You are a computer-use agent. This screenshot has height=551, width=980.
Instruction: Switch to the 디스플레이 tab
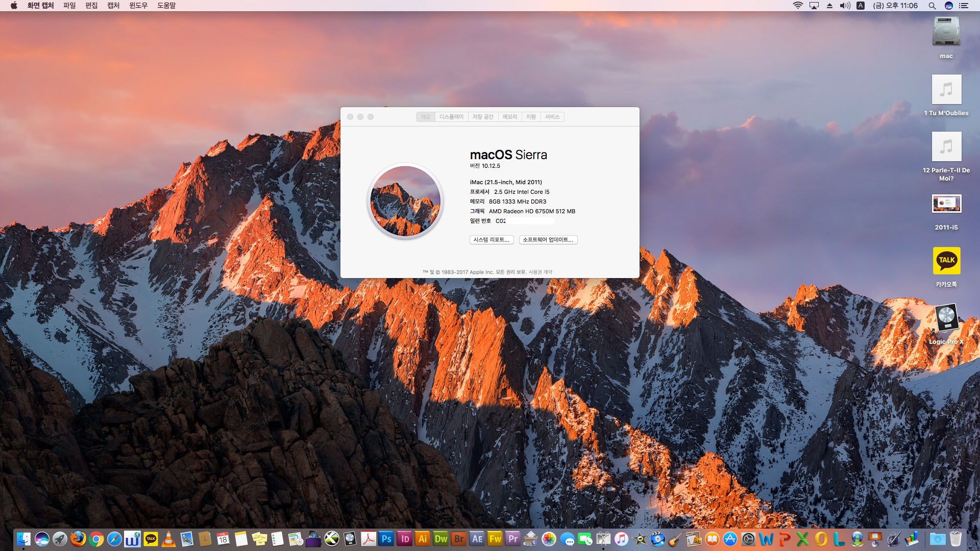tap(451, 117)
